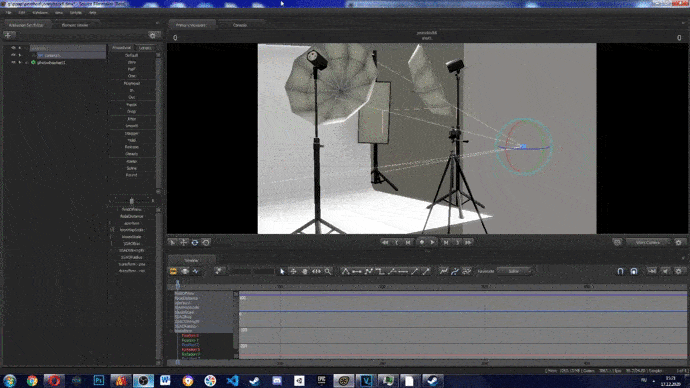This screenshot has height=388, width=690.
Task: Apply the Default procedural preset
Action: pos(132,55)
